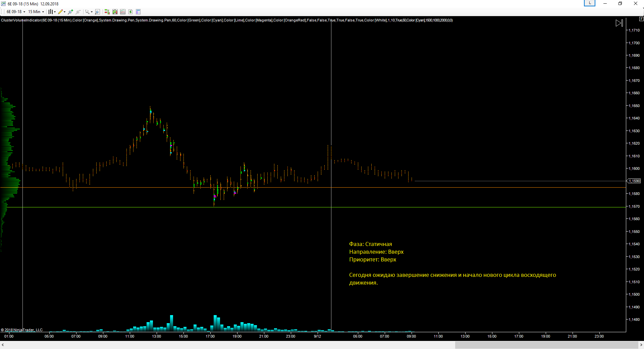Click the F marker at chart corner
644x349 pixels.
pyautogui.click(x=641, y=19)
